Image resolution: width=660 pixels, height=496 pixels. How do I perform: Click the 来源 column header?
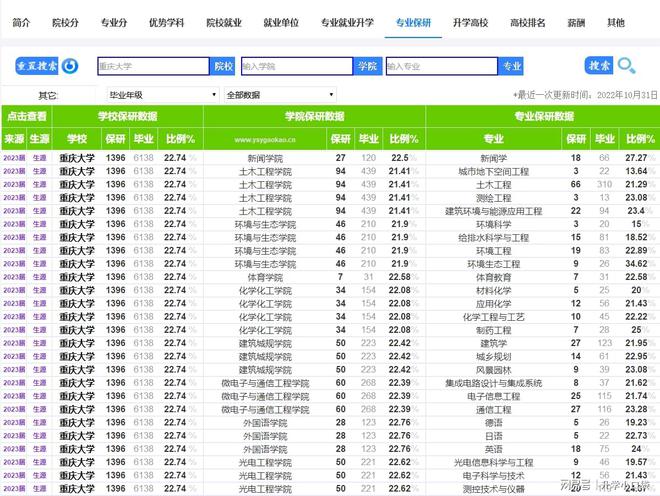[x=14, y=139]
